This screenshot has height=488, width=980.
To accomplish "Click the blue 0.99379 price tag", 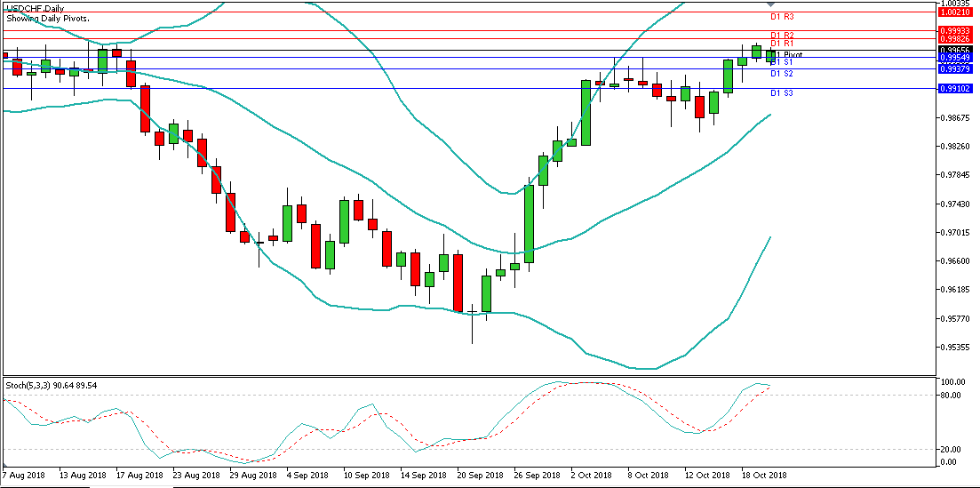I will 957,69.
